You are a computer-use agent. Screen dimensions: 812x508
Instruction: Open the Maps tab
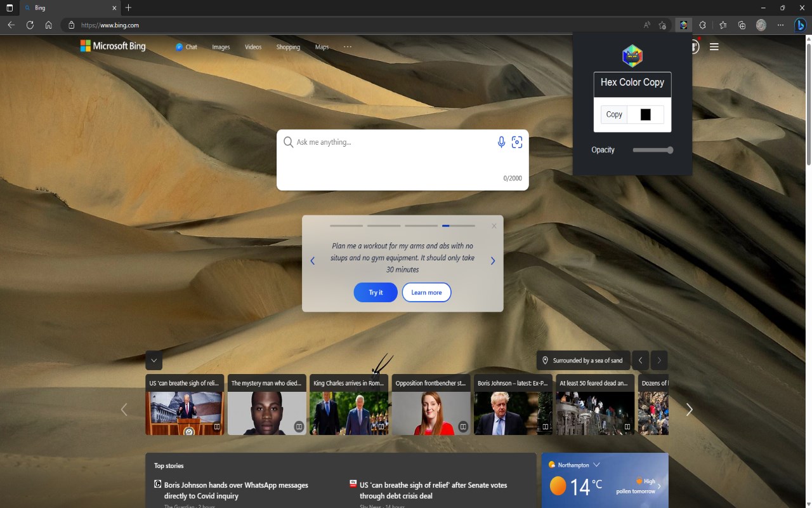pyautogui.click(x=322, y=47)
